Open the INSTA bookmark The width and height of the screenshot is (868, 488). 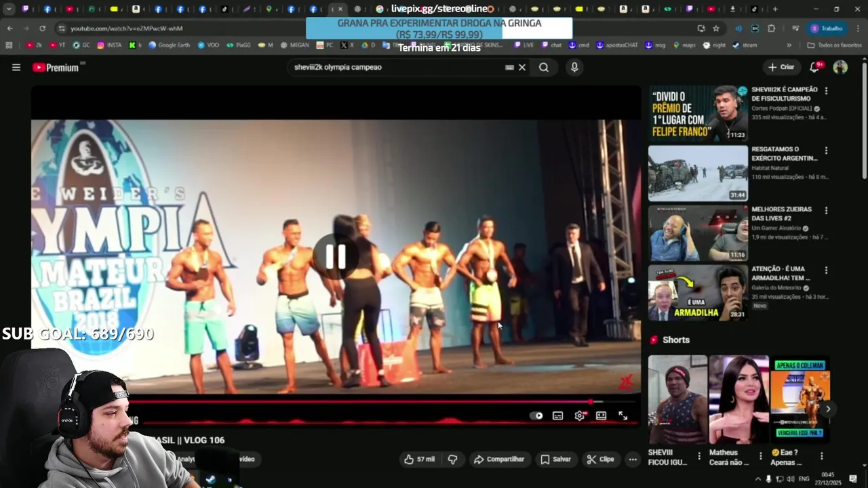[109, 45]
